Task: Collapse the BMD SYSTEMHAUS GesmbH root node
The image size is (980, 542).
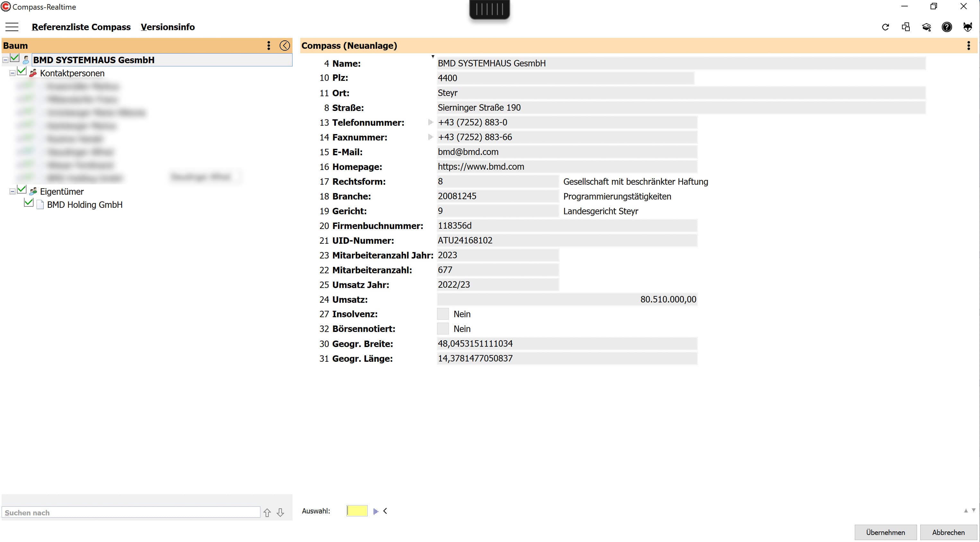Action: [x=5, y=60]
